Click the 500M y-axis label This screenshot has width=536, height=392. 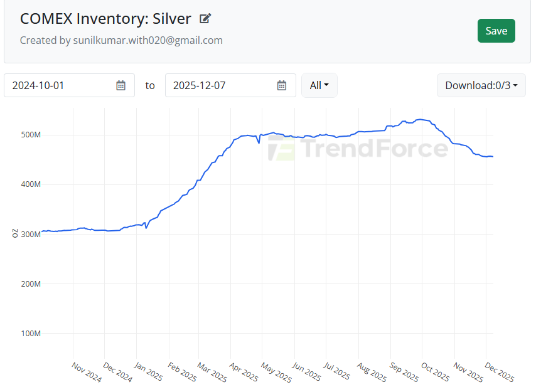31,135
